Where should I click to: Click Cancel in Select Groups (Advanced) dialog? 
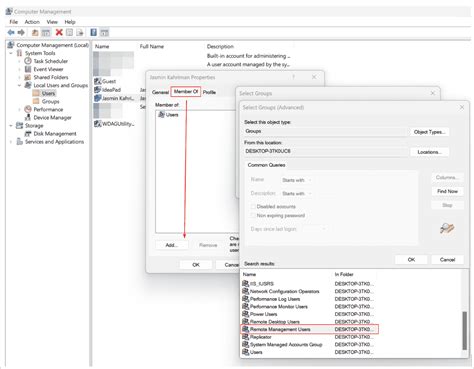447,260
